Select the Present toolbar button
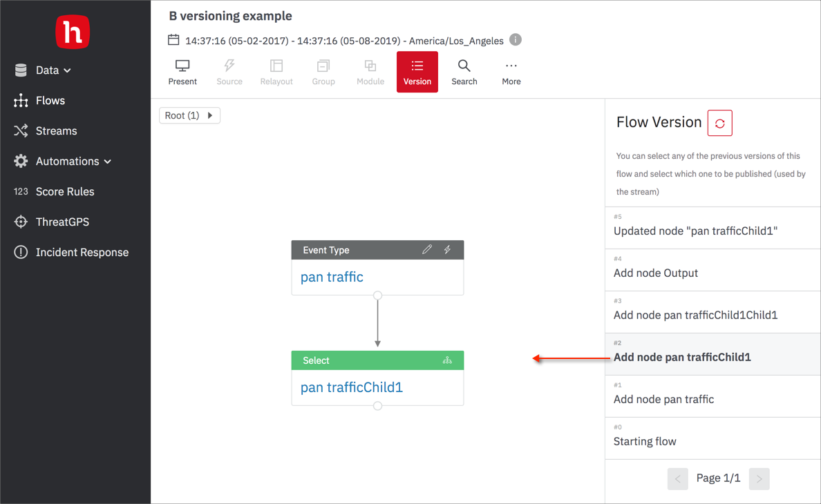Viewport: 821px width, 504px height. 182,72
